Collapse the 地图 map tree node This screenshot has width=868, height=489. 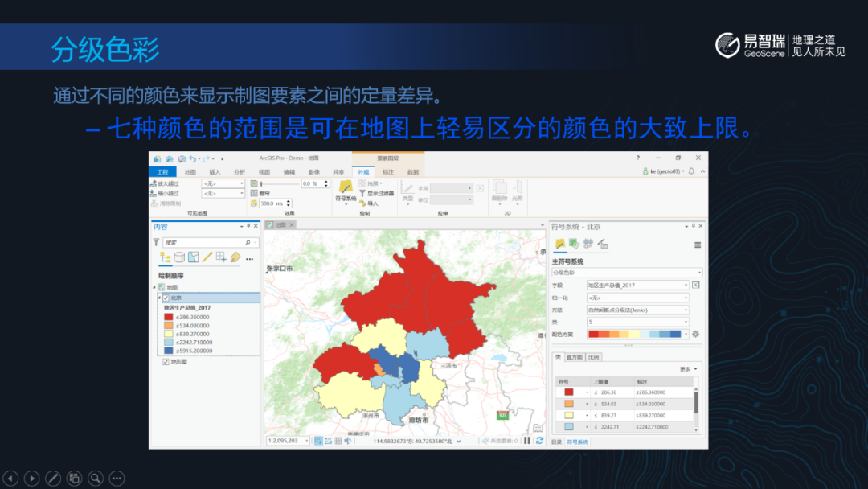(154, 287)
